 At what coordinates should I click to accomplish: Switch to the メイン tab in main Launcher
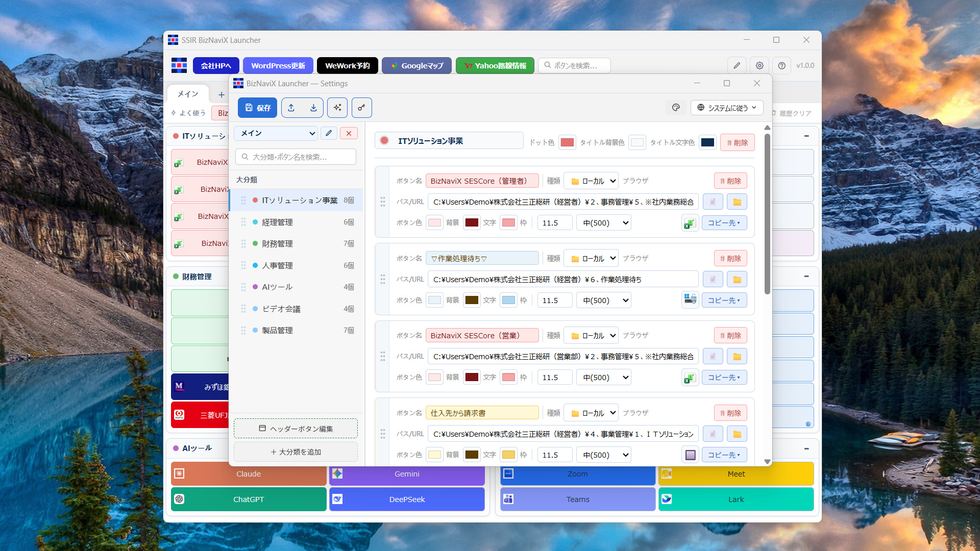click(x=188, y=94)
